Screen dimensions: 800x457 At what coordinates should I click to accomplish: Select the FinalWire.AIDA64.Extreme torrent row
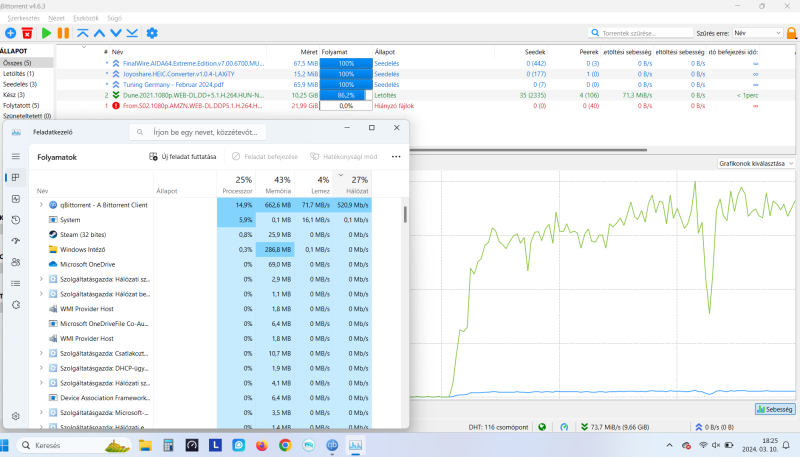point(426,64)
